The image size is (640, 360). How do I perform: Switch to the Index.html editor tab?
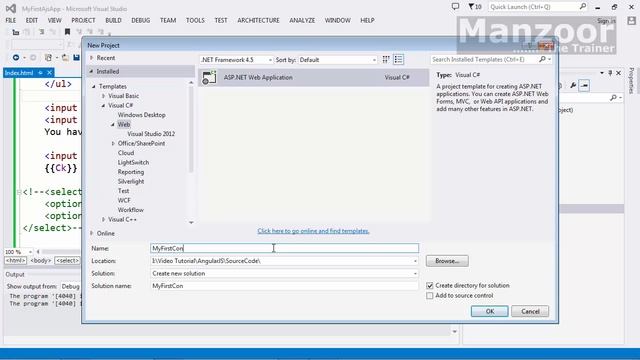click(19, 73)
